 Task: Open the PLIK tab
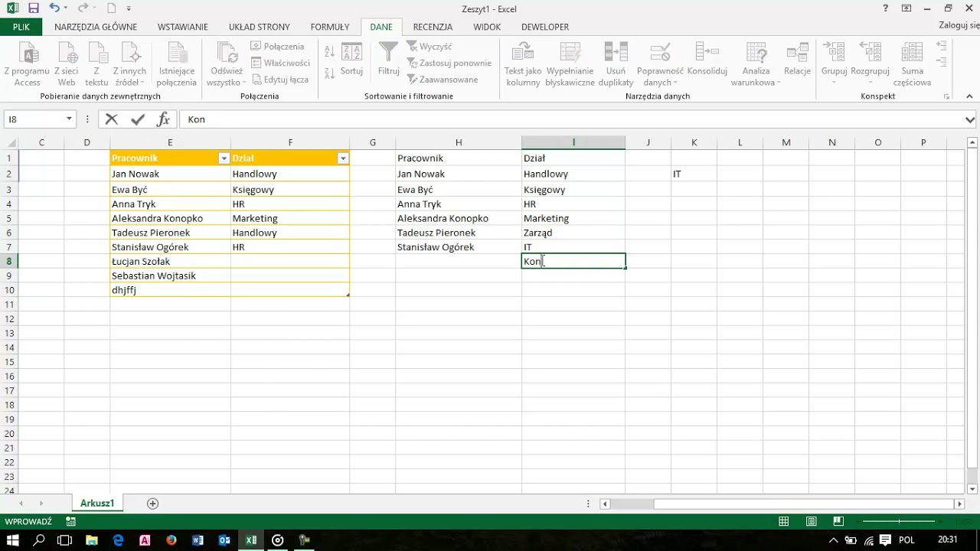pyautogui.click(x=21, y=27)
